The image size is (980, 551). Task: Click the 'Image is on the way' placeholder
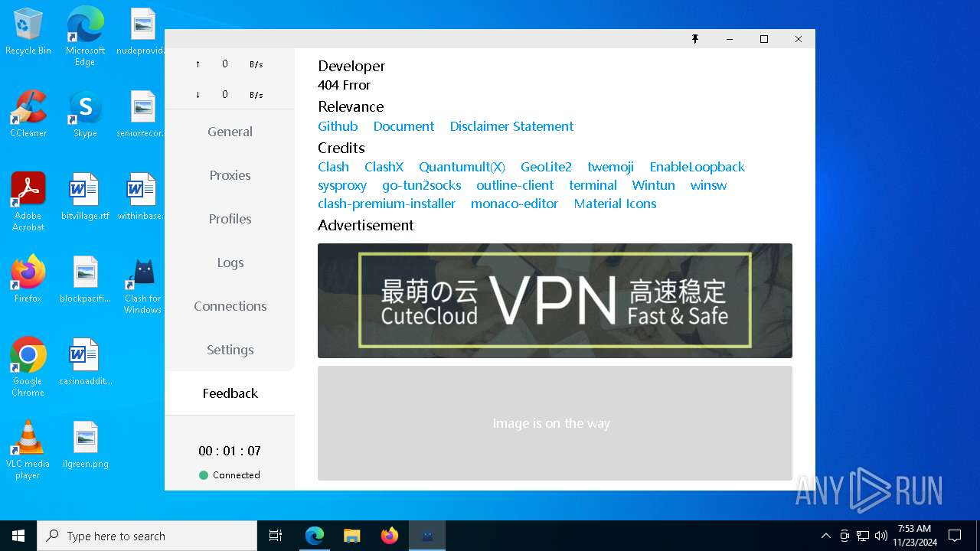(555, 423)
